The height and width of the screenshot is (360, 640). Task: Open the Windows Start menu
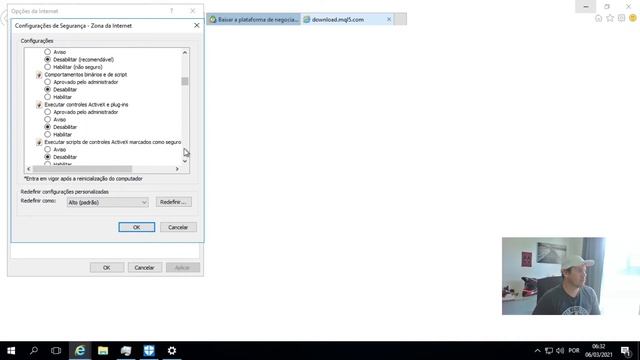coord(11,351)
